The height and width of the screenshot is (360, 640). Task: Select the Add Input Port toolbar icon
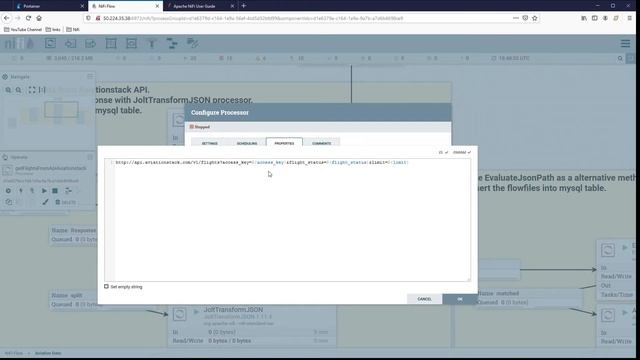[71, 43]
